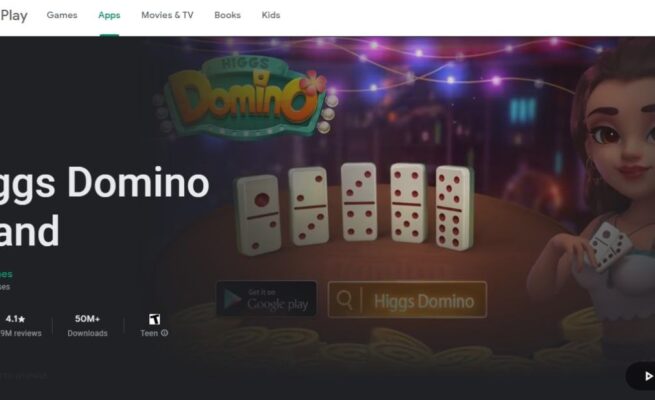Open the green developer name link
The width and height of the screenshot is (655, 400).
[x=6, y=274]
